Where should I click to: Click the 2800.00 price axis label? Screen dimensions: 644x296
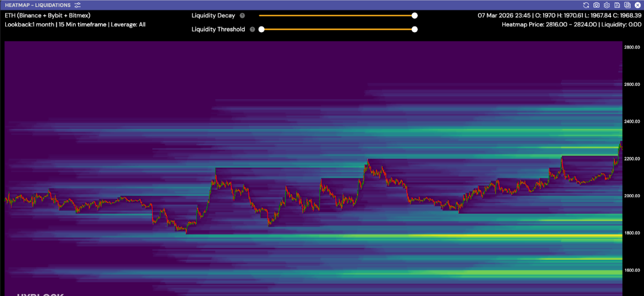pyautogui.click(x=632, y=47)
